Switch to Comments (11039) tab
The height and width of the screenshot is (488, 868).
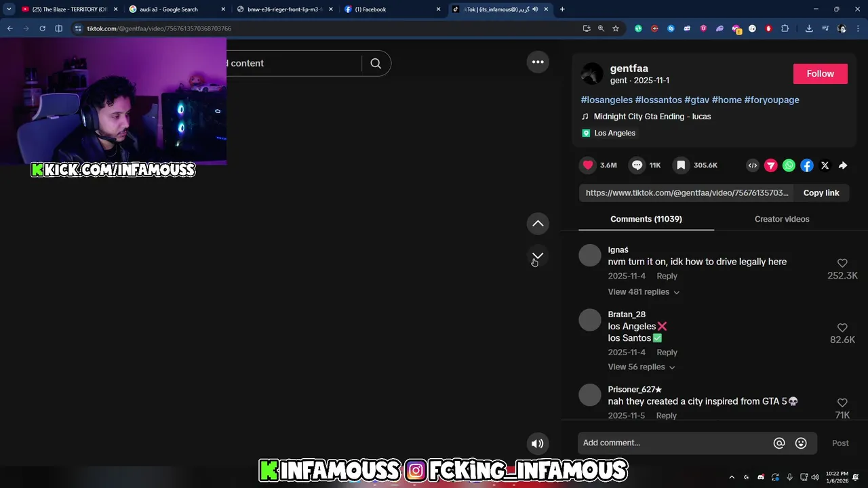[646, 219]
